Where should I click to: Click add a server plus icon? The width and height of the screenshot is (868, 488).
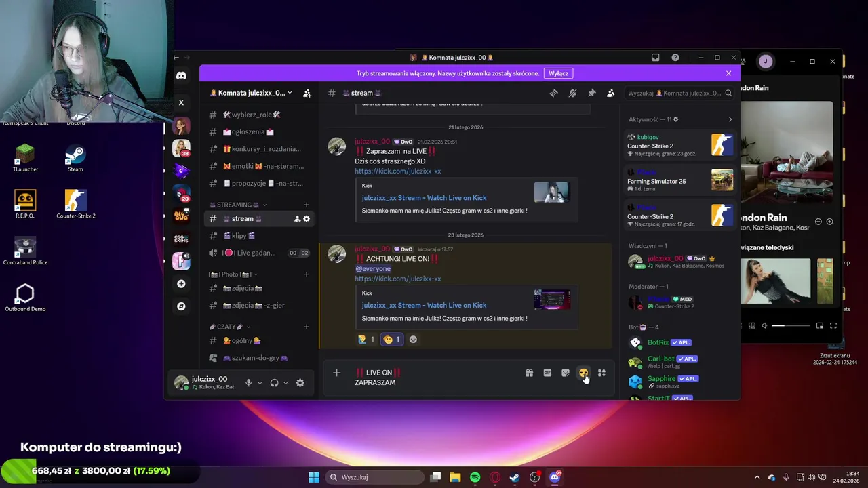coord(181,284)
